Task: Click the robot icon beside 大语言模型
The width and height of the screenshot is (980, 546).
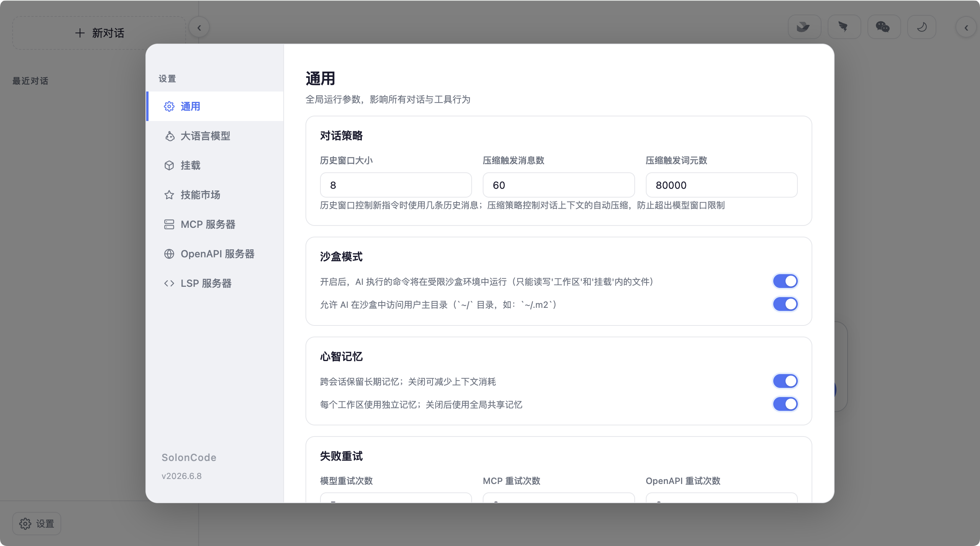Action: (169, 136)
